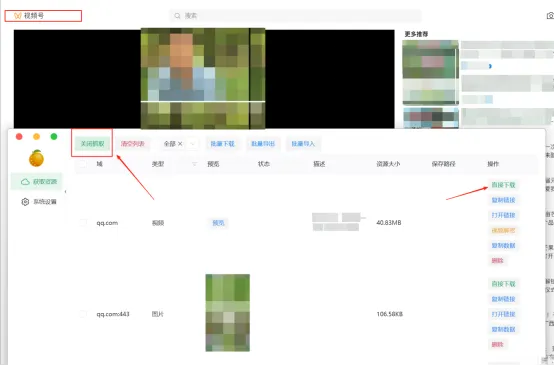Click the 状态 column header
Screen dimensions: 554x366
click(x=264, y=164)
